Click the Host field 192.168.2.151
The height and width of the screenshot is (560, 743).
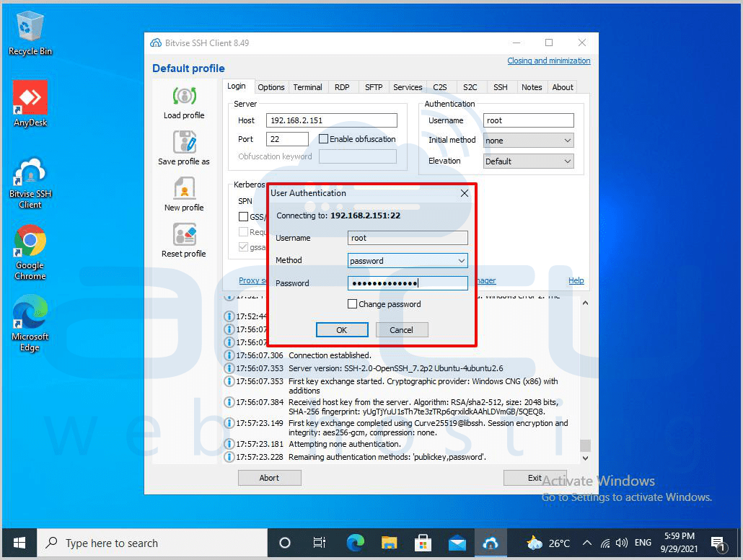pos(332,120)
